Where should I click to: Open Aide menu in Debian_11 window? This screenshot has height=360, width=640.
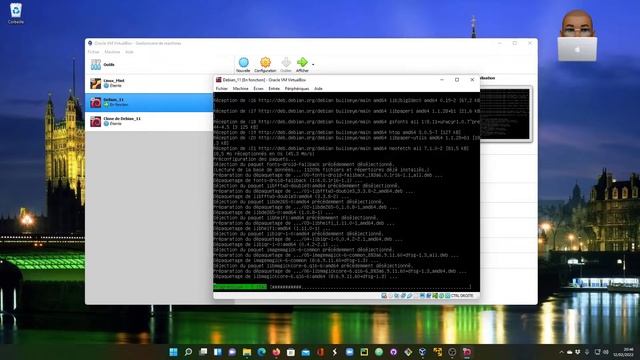click(x=318, y=89)
